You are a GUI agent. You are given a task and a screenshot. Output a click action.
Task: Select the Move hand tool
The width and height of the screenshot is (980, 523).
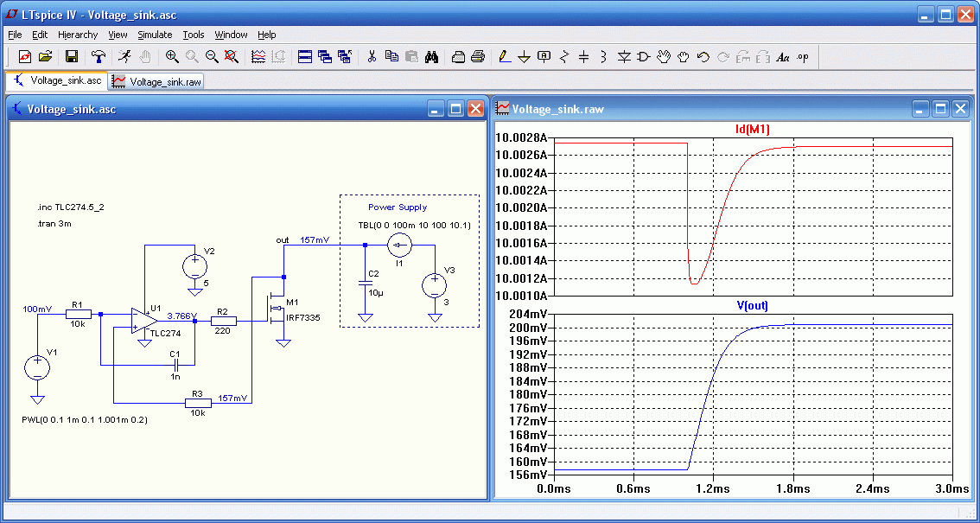tap(663, 57)
